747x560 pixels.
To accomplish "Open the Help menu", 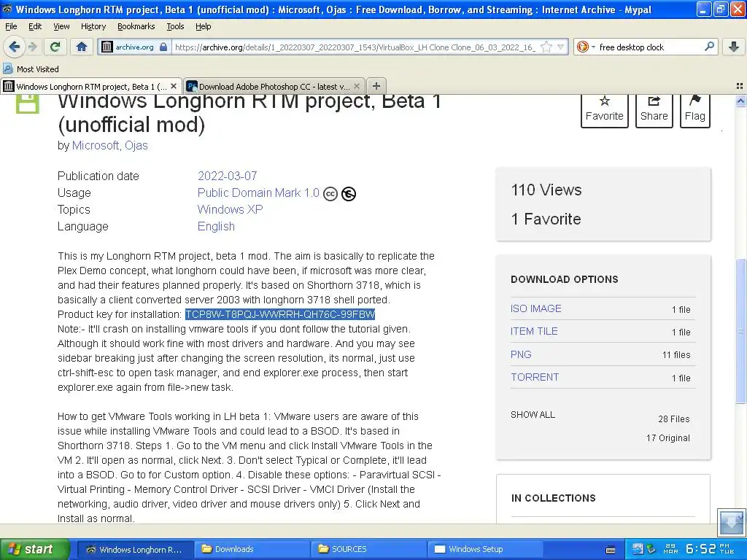I will (x=203, y=26).
